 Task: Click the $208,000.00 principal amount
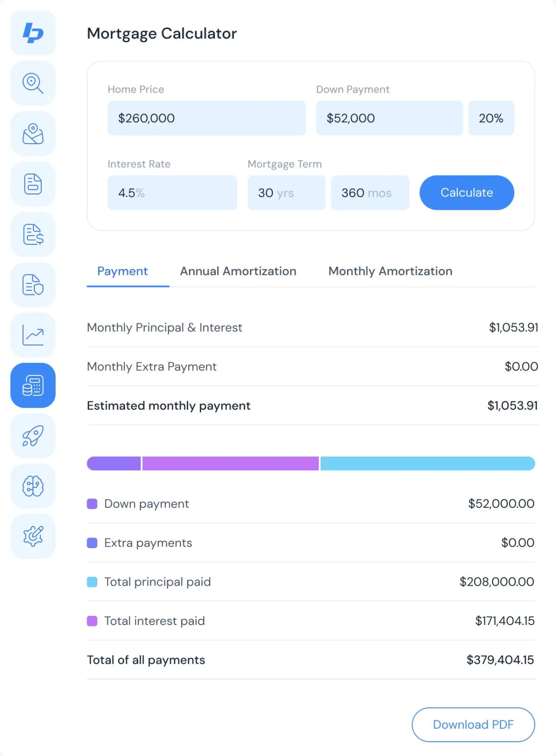[497, 582]
